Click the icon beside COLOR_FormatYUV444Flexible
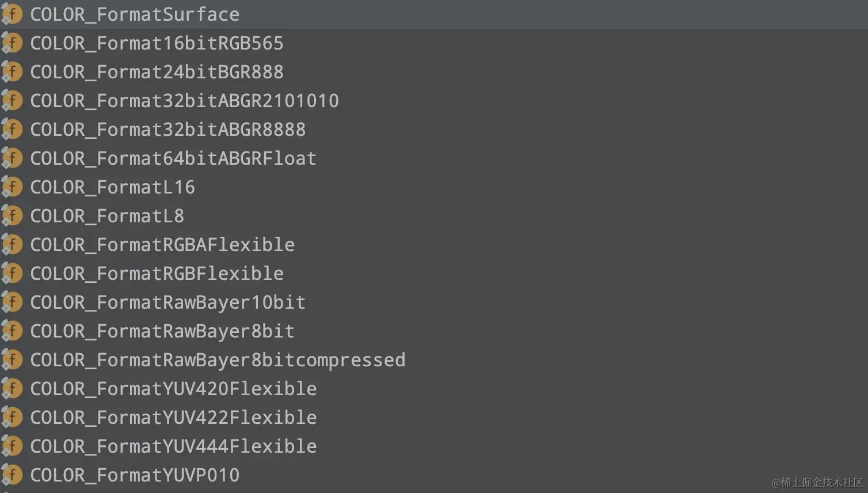This screenshot has height=493, width=868. 12,446
